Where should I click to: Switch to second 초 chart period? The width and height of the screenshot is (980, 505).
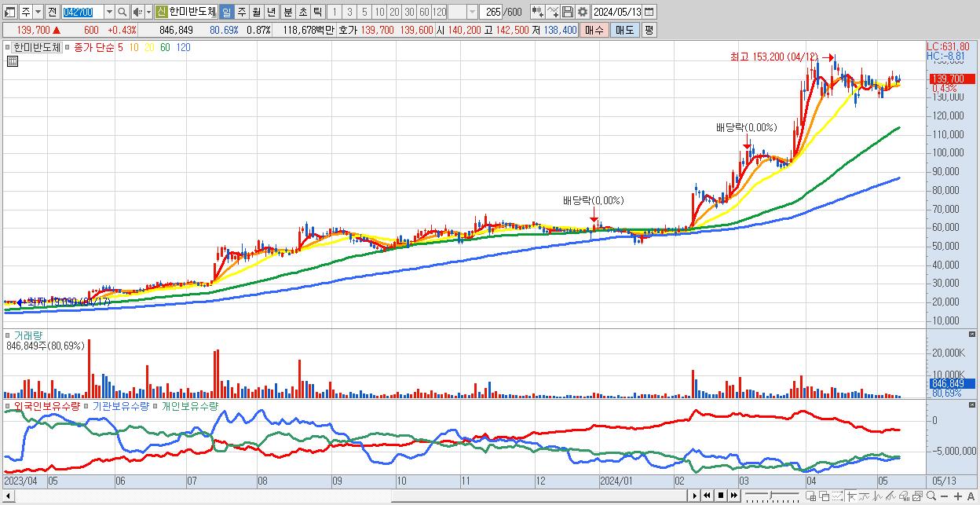pos(302,12)
